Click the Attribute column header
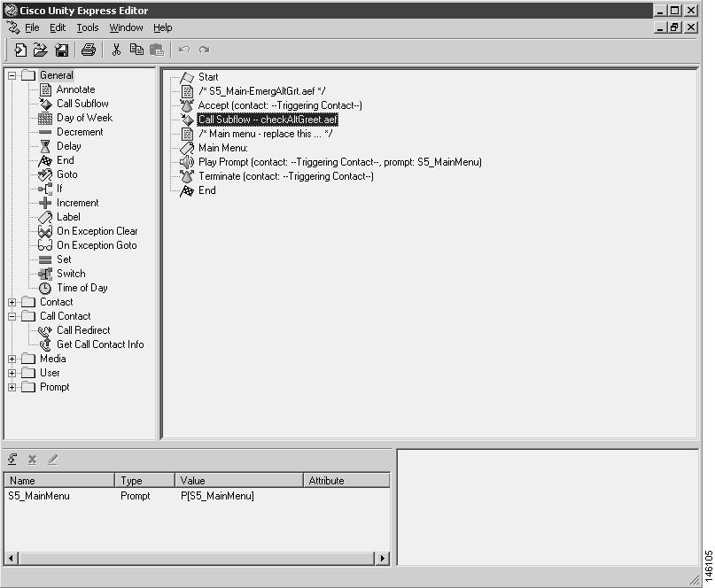The image size is (715, 588). (347, 481)
